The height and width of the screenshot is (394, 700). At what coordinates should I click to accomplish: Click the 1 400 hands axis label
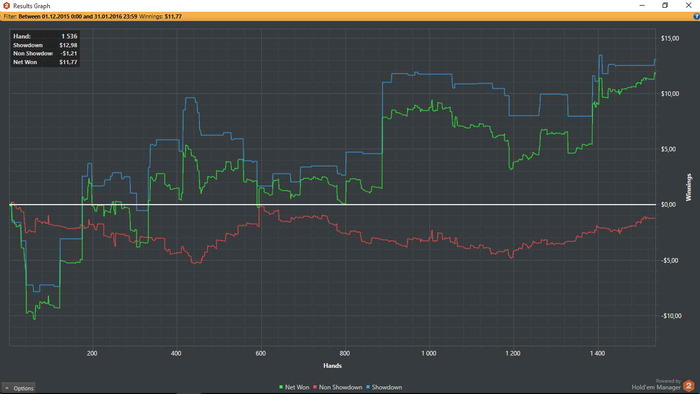point(597,353)
